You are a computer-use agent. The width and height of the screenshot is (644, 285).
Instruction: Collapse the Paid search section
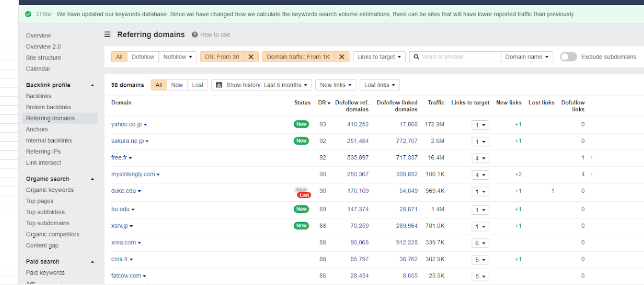(x=92, y=262)
